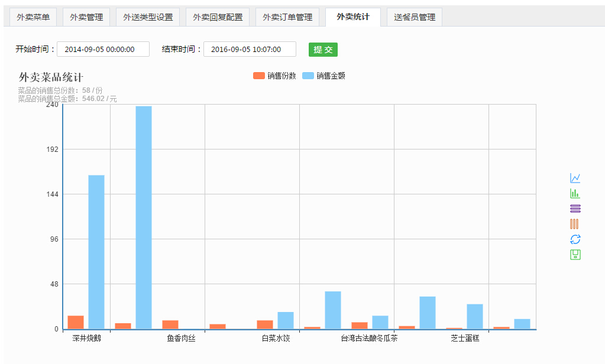The width and height of the screenshot is (605, 364).
Task: Click the purple stacked layout icon
Action: tap(575, 209)
